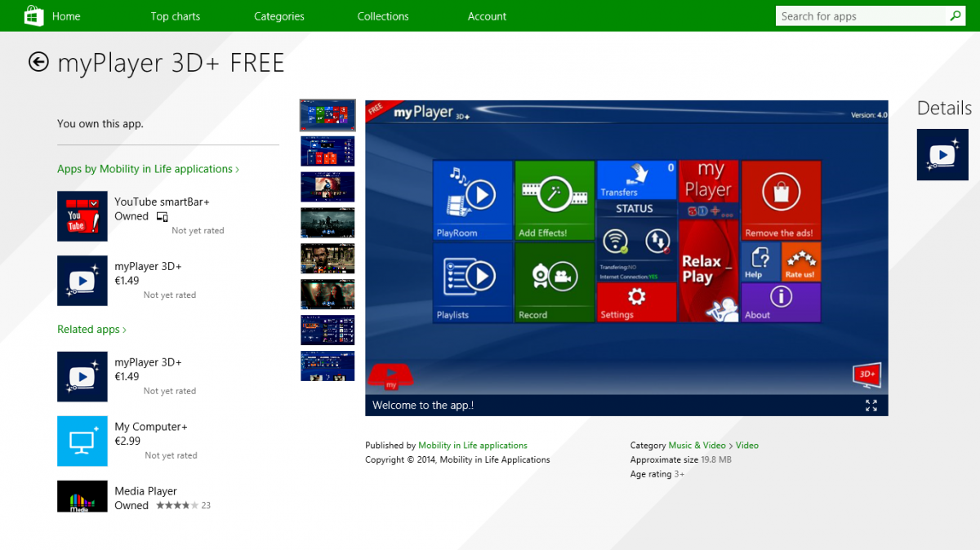This screenshot has height=550, width=980.
Task: Open the My Computer+ title
Action: point(151,427)
